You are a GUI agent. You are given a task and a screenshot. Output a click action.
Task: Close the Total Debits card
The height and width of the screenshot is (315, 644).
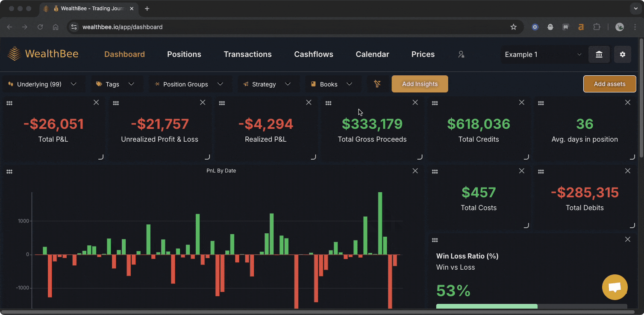click(628, 171)
